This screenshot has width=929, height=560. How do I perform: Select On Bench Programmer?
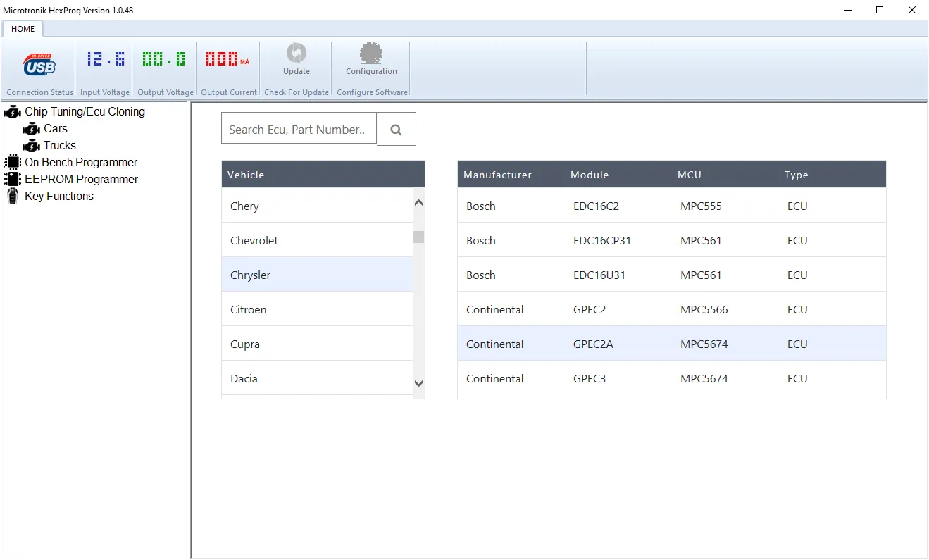(81, 162)
